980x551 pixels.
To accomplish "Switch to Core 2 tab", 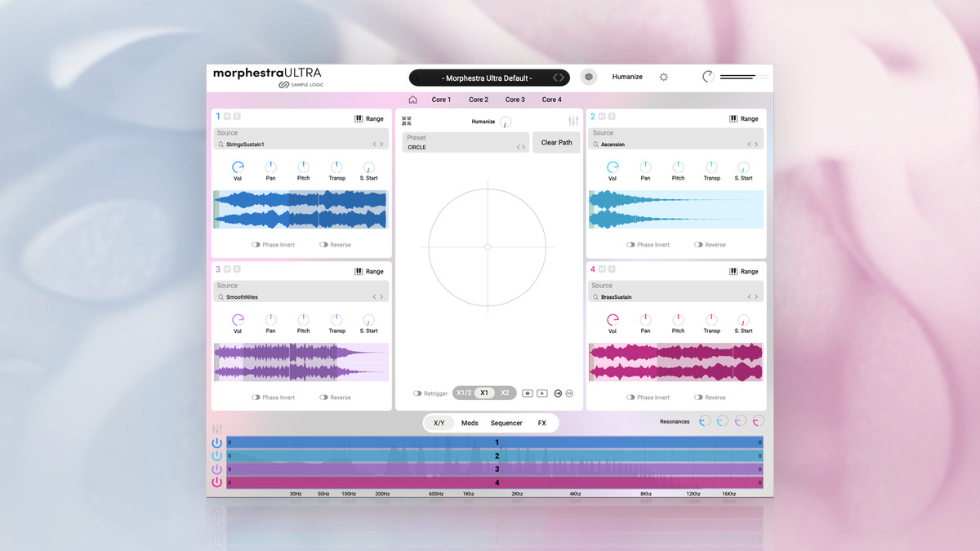I will pyautogui.click(x=479, y=100).
